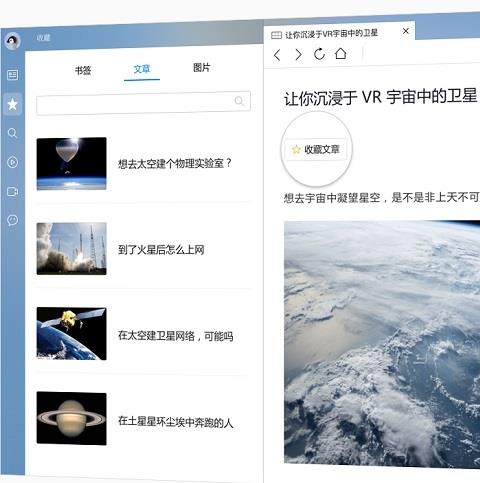This screenshot has height=483, width=480.
Task: Switch to the 书签 tab
Action: [x=83, y=70]
